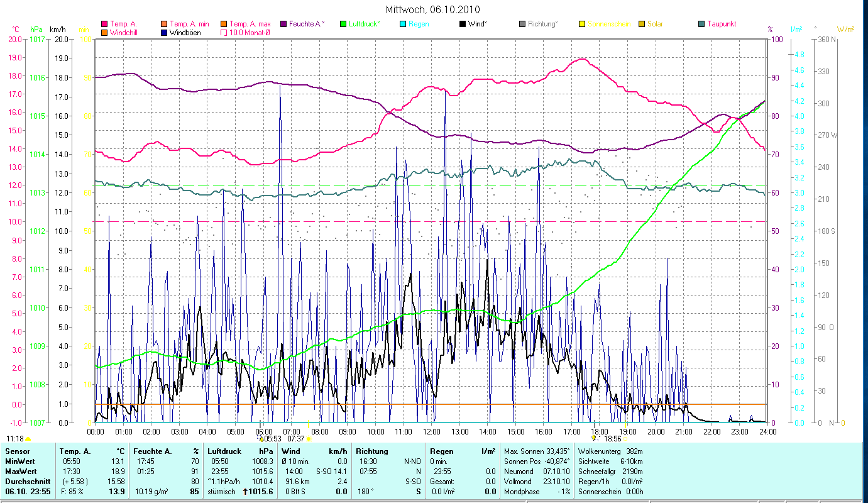
Task: Click the sun icon beside 11:18
Action: pos(28,438)
